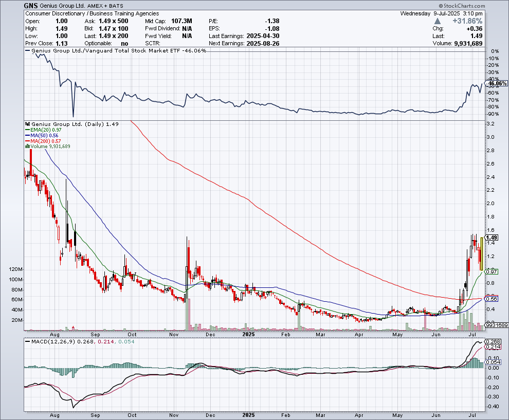Click the MA(50) 0.56 legend entry
The height and width of the screenshot is (420, 509).
42,135
